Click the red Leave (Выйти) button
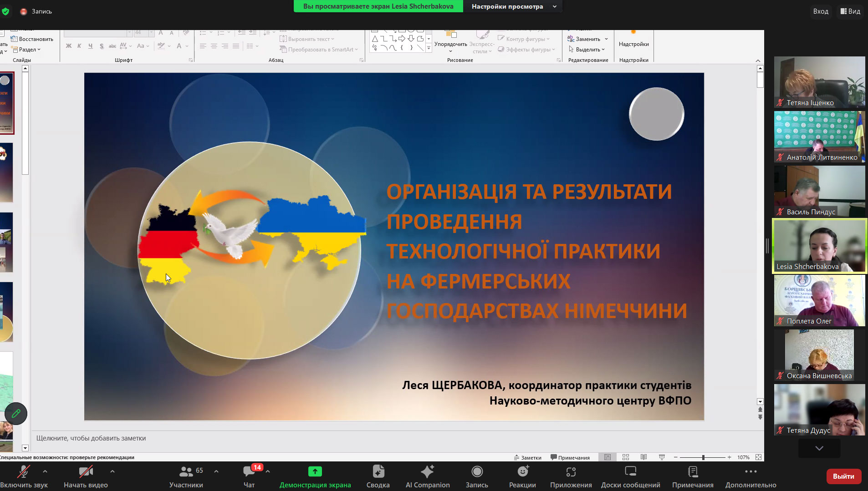Image resolution: width=868 pixels, height=491 pixels. coord(844,476)
